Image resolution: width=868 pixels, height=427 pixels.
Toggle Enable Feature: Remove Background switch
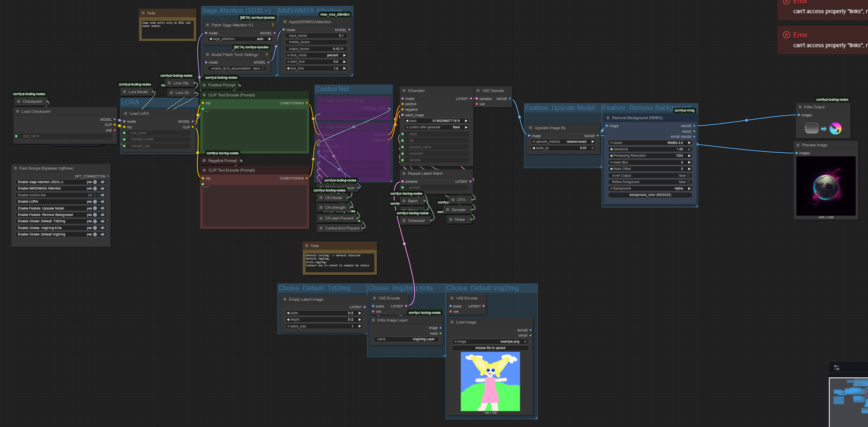pos(95,215)
